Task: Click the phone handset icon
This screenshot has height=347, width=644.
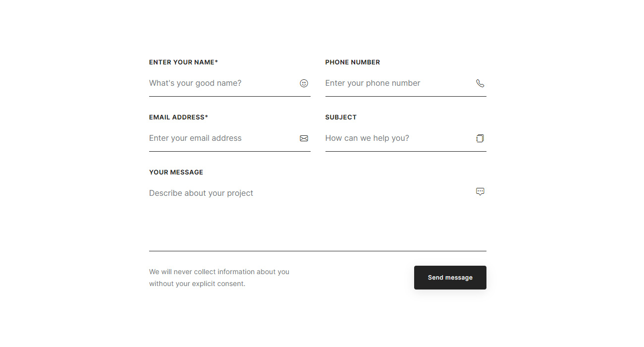Action: tap(480, 83)
